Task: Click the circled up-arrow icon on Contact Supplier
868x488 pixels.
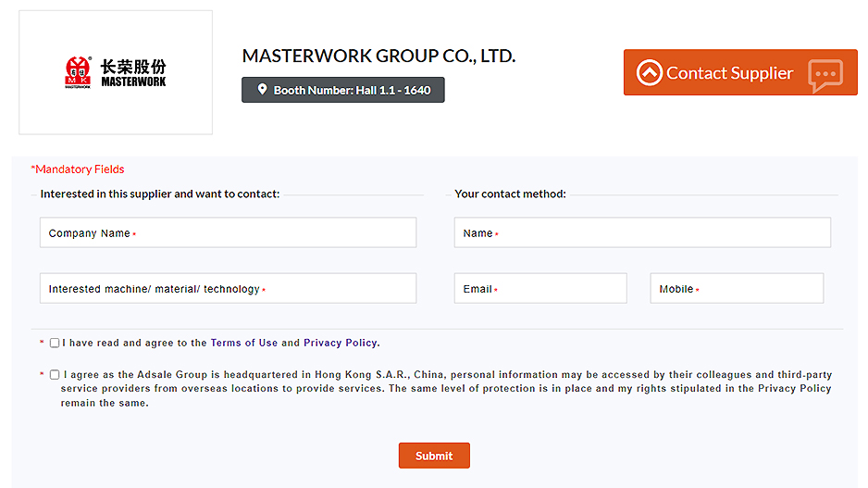Action: 650,73
